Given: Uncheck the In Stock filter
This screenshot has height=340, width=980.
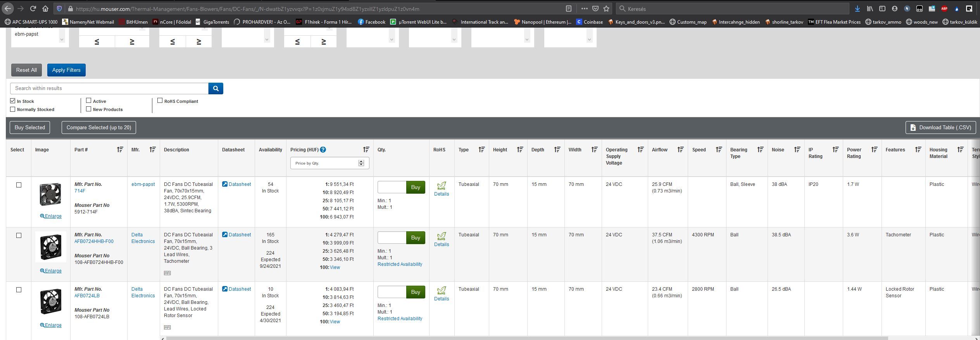Looking at the screenshot, I should click(x=13, y=101).
